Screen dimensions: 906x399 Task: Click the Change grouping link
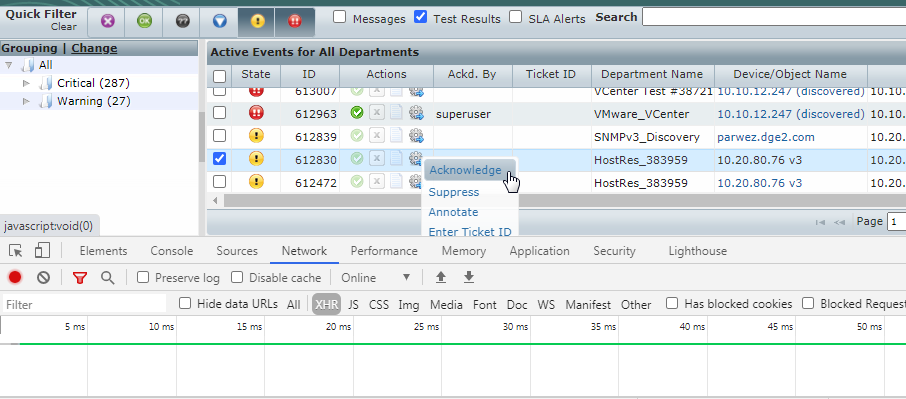[x=94, y=48]
